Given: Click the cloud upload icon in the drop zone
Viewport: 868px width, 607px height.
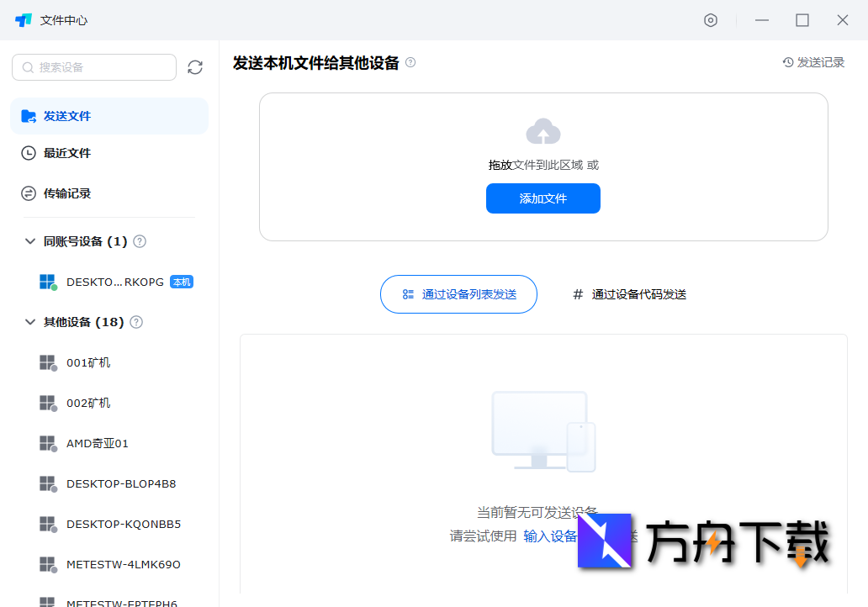Looking at the screenshot, I should tap(543, 130).
